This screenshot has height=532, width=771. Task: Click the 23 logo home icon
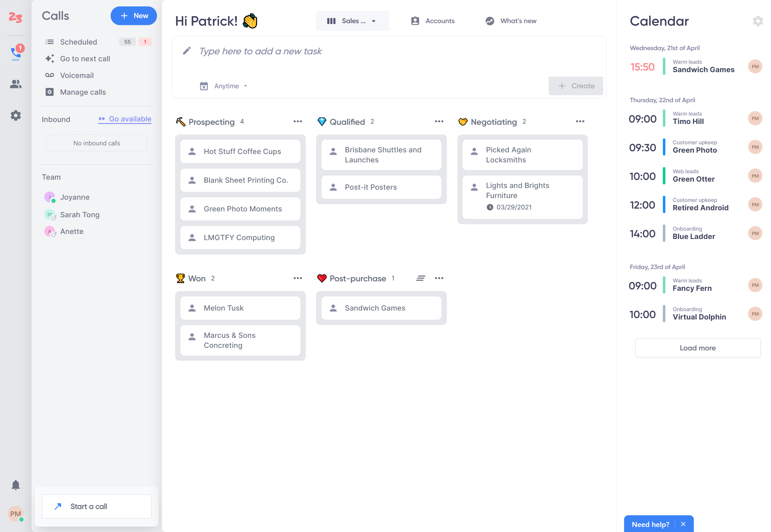[x=15, y=17]
